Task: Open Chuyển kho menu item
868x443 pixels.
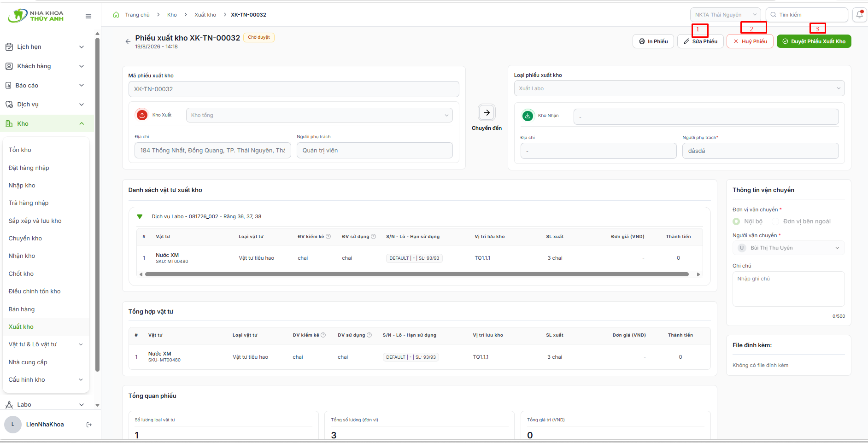Action: pyautogui.click(x=25, y=239)
